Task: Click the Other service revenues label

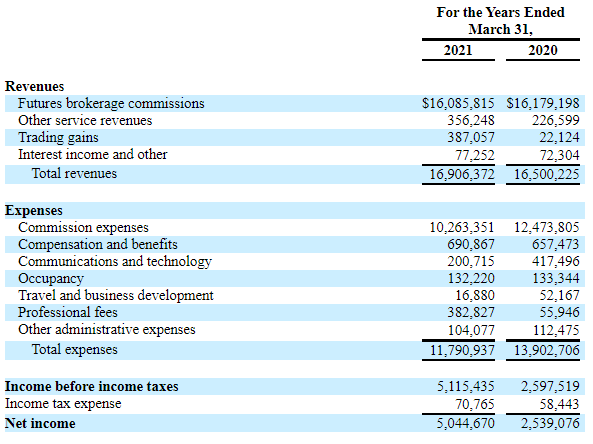Action: point(85,120)
